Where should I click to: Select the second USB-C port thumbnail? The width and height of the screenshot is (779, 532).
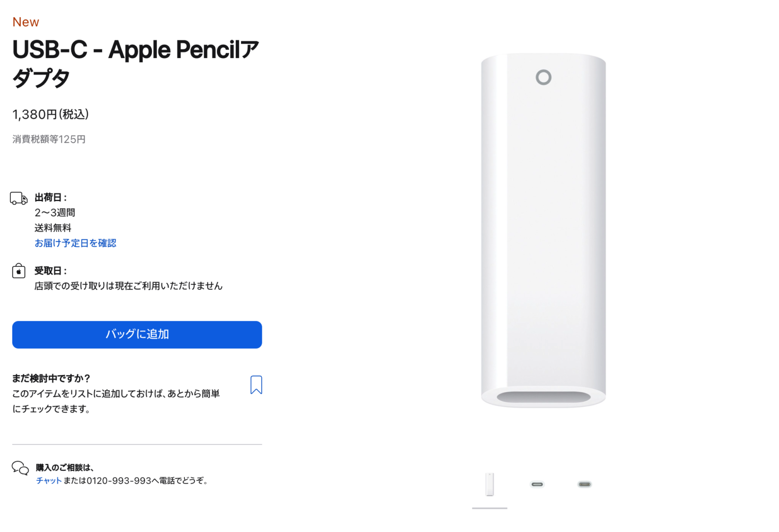pos(537,485)
